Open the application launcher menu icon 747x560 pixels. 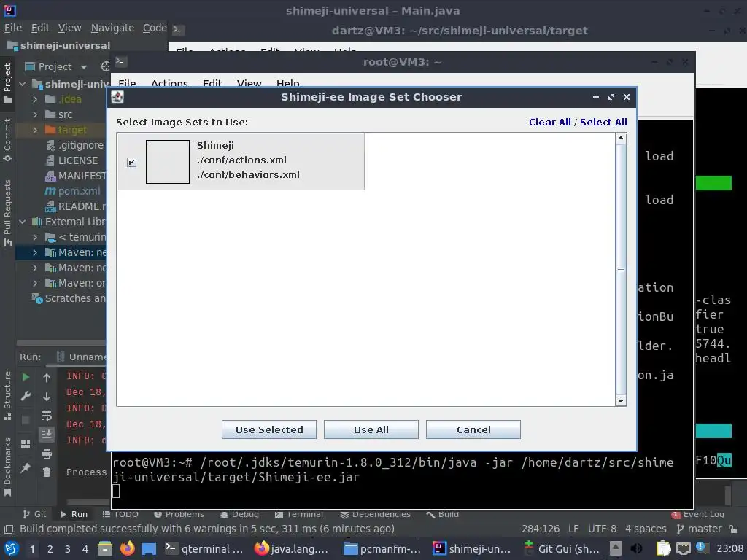click(12, 549)
